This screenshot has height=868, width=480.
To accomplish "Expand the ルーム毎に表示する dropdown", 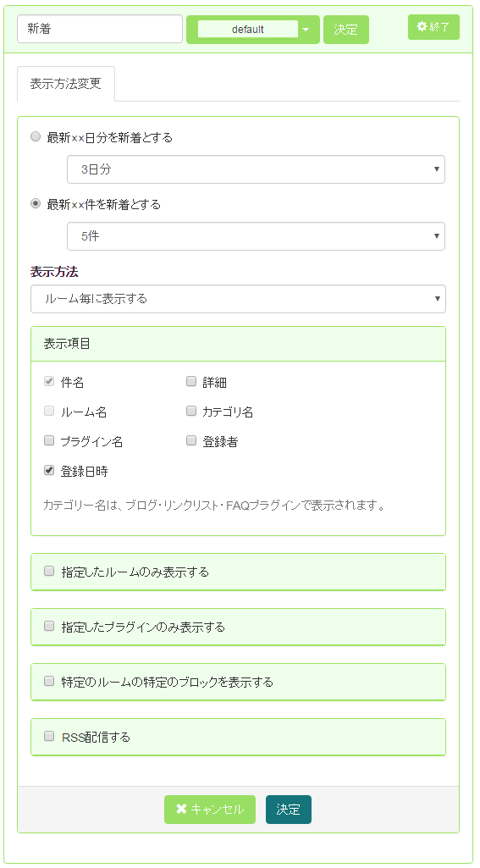I will [x=238, y=299].
